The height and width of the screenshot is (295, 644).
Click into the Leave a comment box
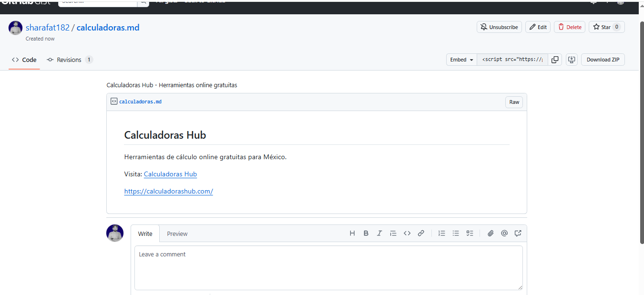[x=328, y=268]
